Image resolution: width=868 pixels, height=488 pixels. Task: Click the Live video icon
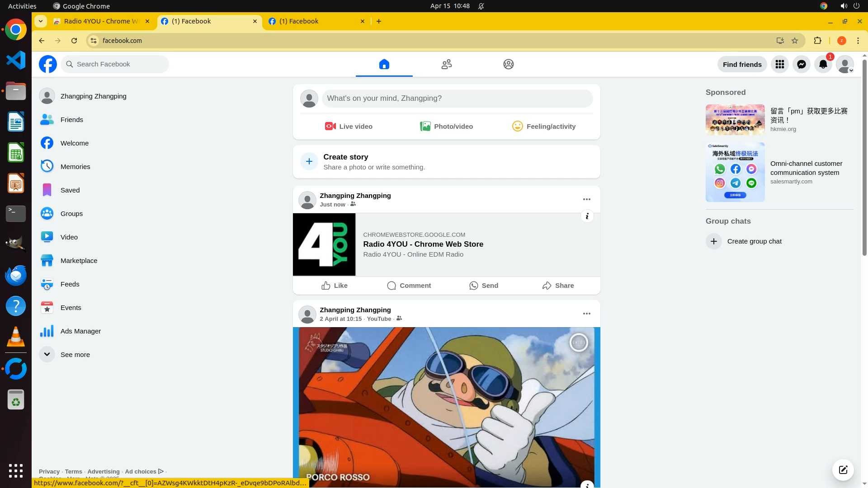[x=330, y=127]
